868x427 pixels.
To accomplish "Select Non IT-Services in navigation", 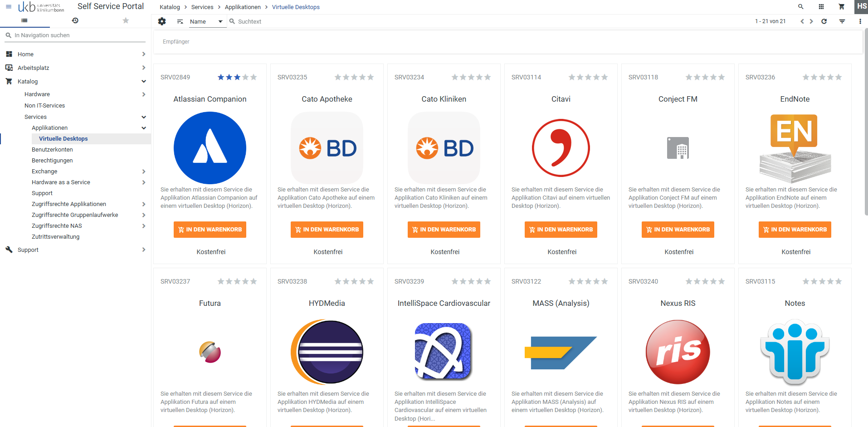I will [44, 105].
